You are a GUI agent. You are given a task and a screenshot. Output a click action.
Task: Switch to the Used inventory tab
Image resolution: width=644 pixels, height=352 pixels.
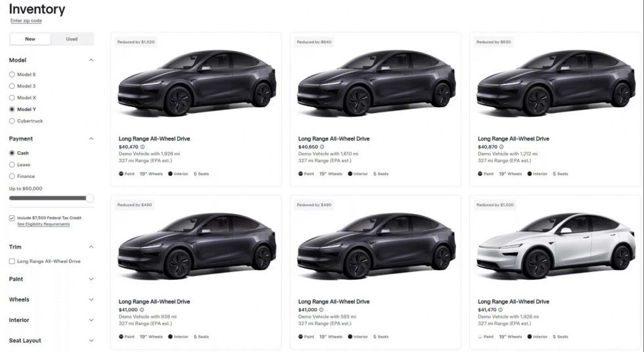coord(72,39)
